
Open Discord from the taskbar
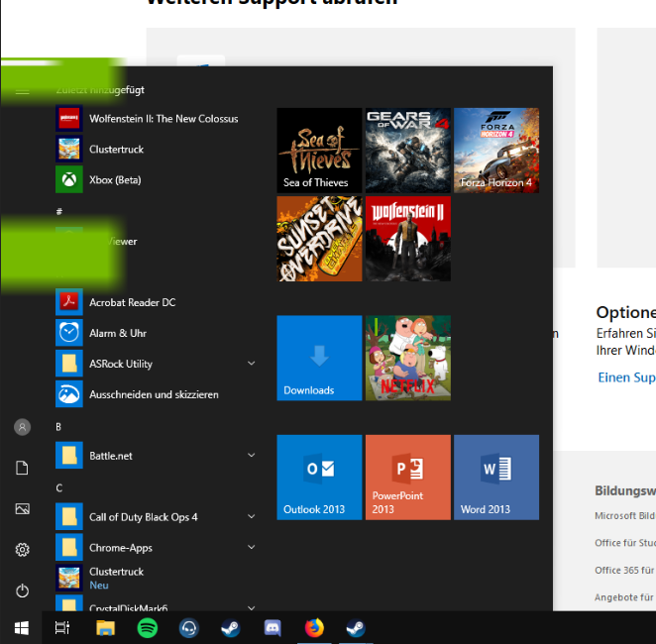pyautogui.click(x=273, y=628)
